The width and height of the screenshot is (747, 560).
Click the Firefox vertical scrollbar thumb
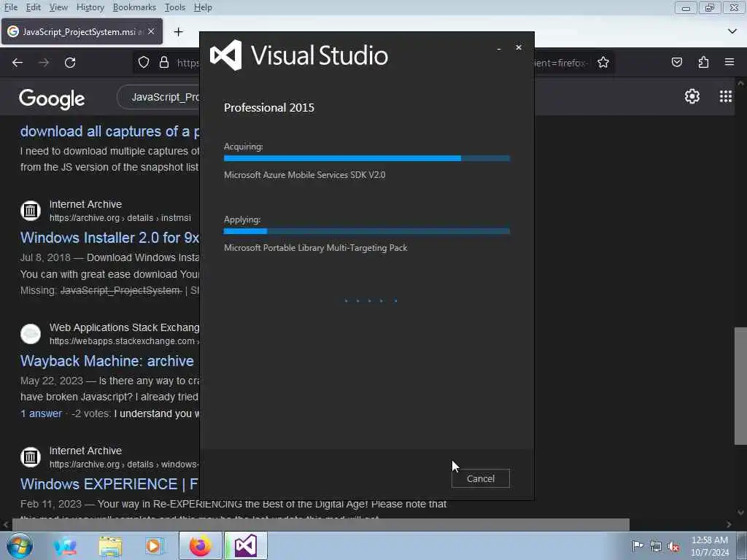pyautogui.click(x=740, y=386)
